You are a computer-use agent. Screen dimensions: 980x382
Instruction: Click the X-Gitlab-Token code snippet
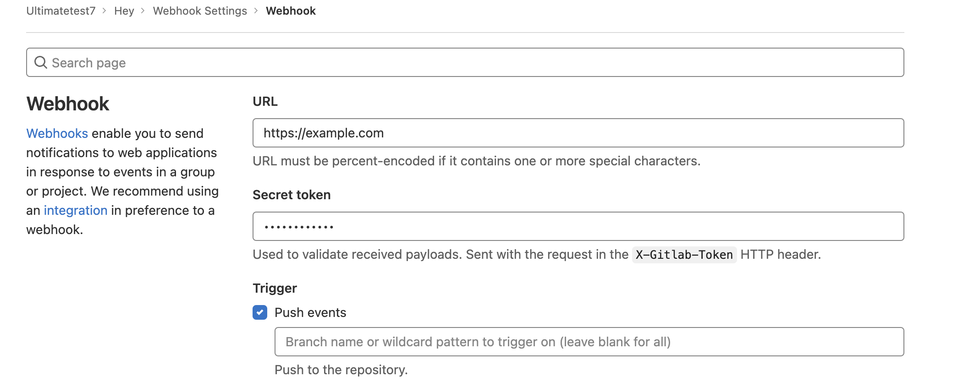click(684, 255)
